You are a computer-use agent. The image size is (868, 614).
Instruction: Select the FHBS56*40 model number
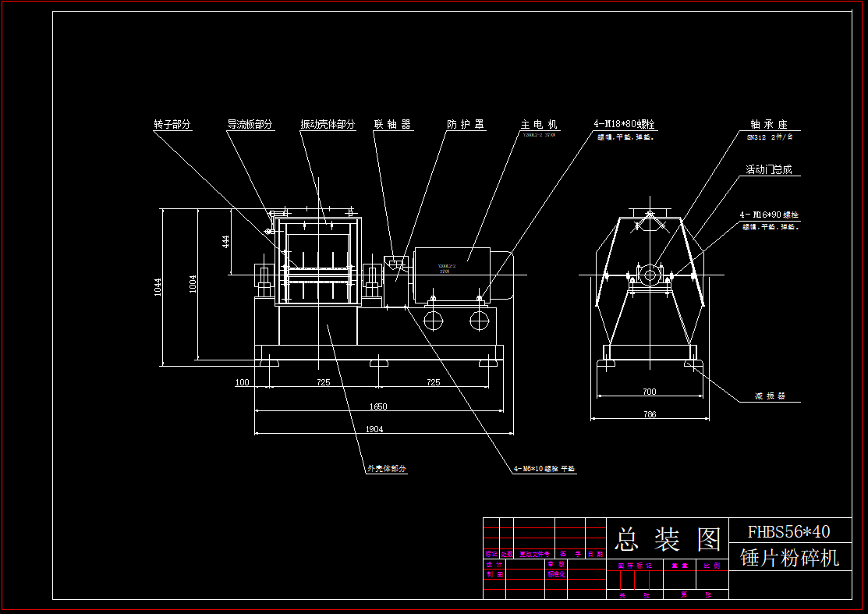[x=788, y=532]
